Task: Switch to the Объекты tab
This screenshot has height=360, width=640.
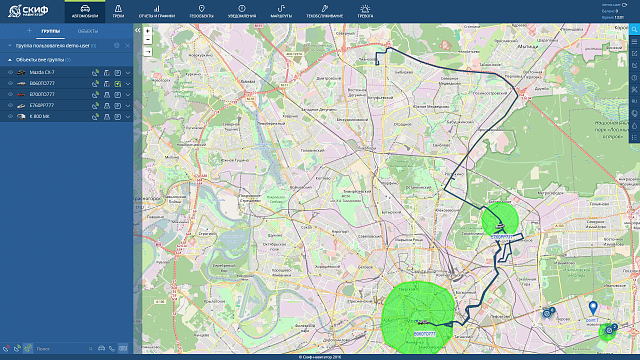Action: pyautogui.click(x=88, y=31)
